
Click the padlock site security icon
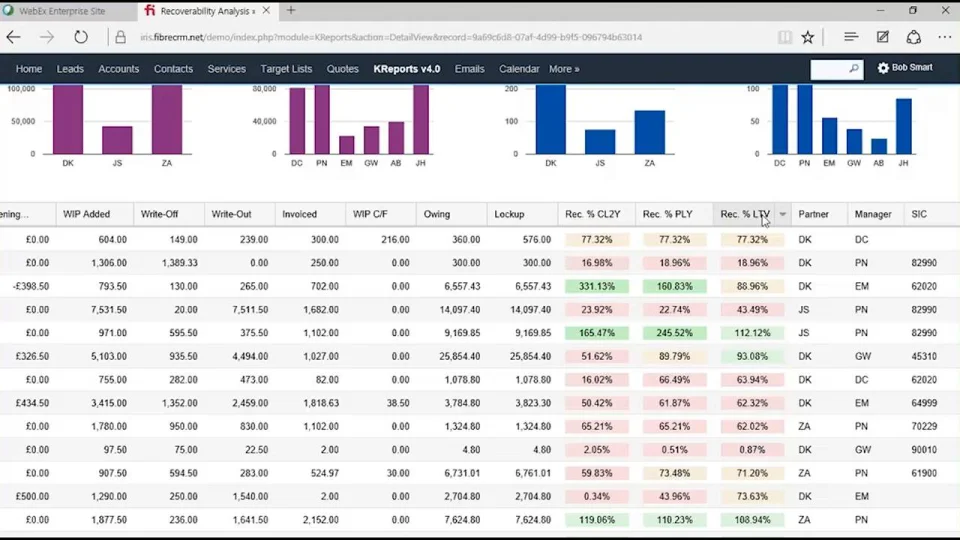(121, 37)
